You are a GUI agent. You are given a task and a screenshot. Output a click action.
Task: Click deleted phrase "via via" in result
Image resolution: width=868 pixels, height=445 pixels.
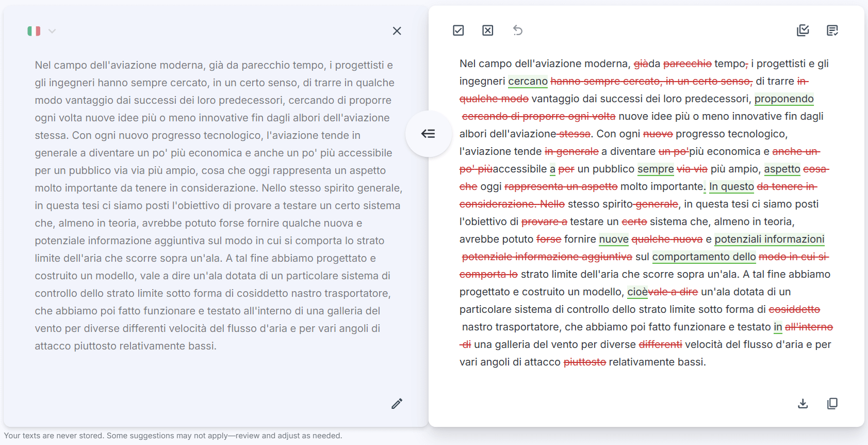click(x=692, y=169)
